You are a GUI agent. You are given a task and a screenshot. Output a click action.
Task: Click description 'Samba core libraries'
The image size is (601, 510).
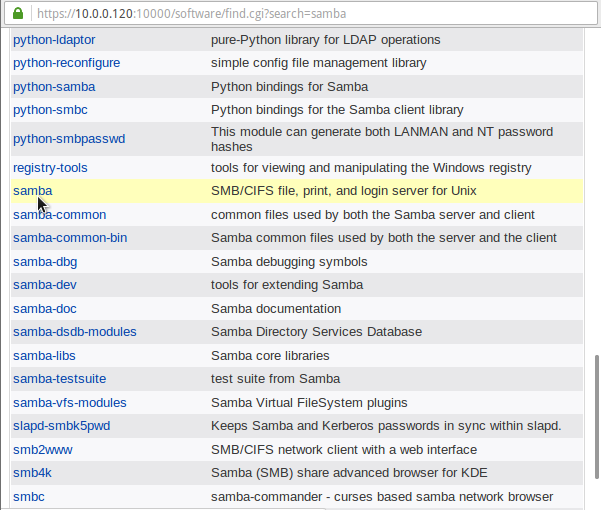click(x=270, y=356)
